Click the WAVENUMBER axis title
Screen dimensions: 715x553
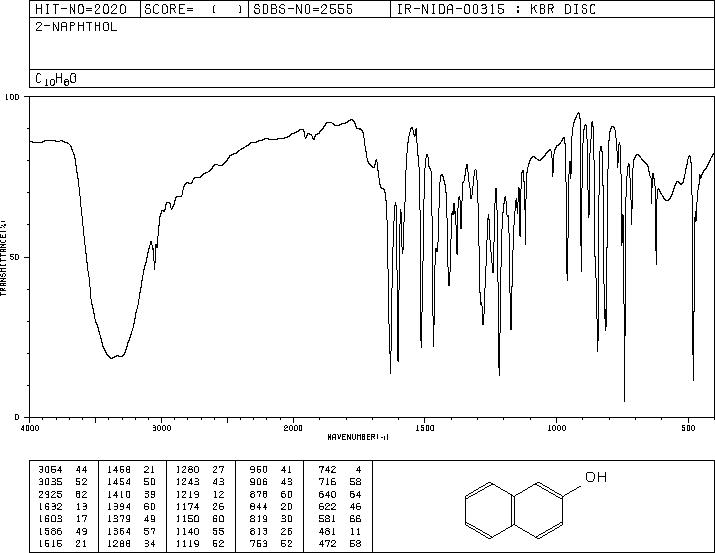pyautogui.click(x=358, y=437)
